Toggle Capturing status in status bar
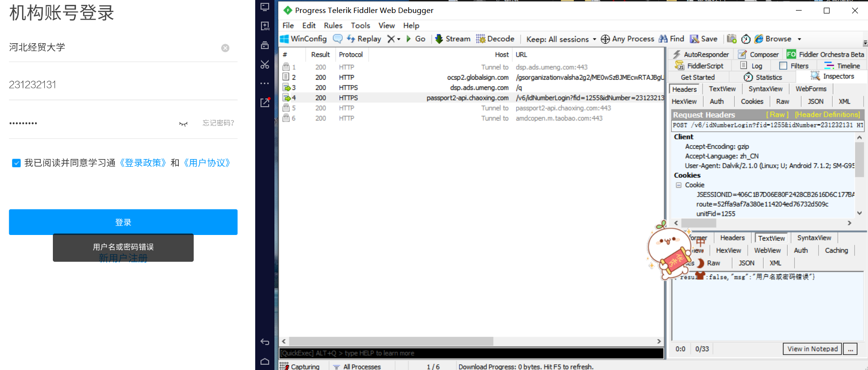This screenshot has width=868, height=370. point(299,366)
